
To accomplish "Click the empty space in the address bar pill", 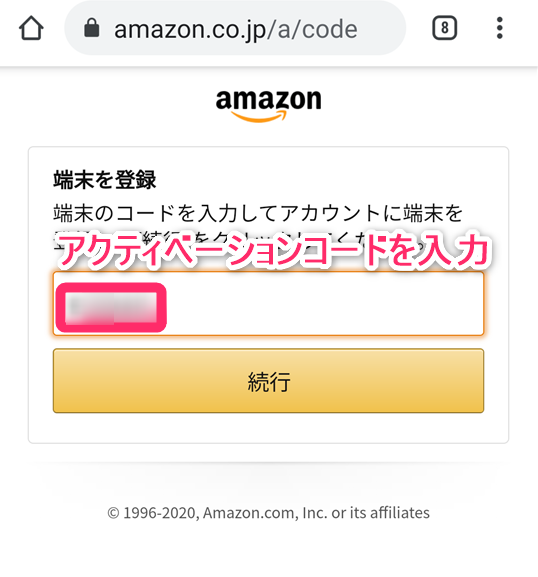I will coord(381,28).
